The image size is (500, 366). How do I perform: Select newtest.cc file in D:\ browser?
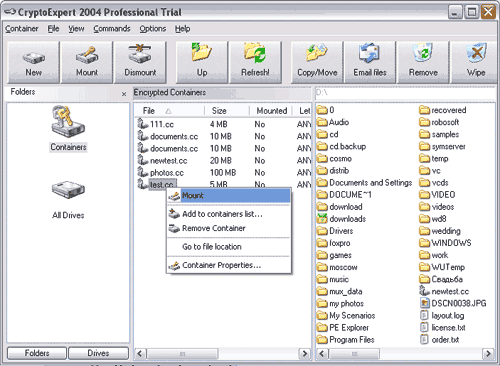444,291
